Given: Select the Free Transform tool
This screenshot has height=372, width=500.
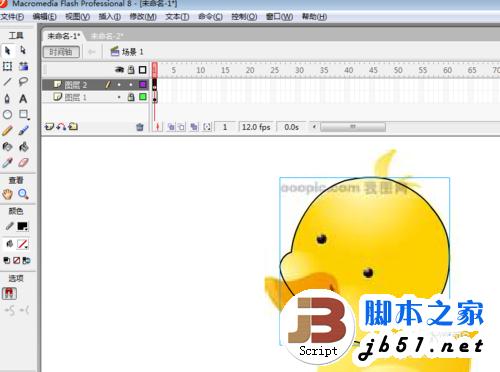Looking at the screenshot, I should [x=7, y=66].
